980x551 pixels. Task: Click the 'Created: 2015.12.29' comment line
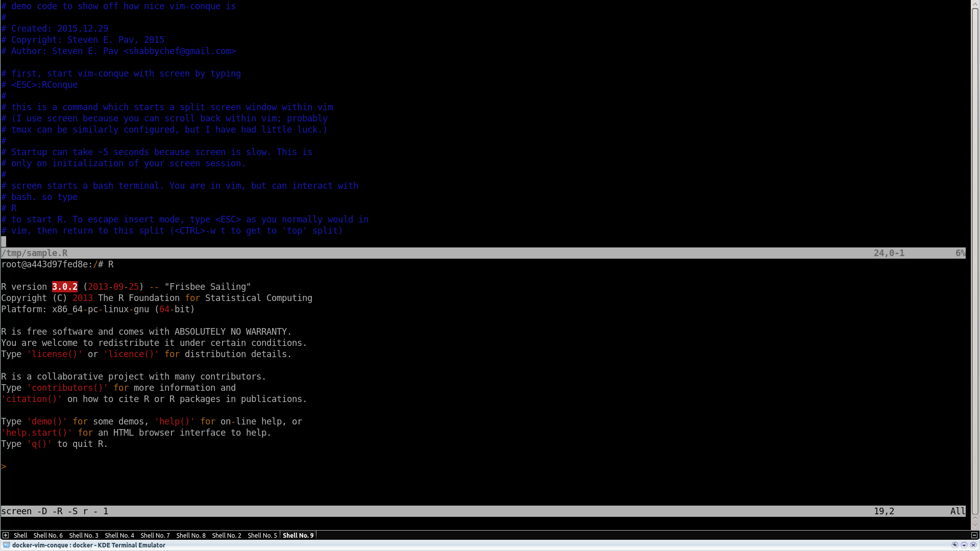(55, 29)
